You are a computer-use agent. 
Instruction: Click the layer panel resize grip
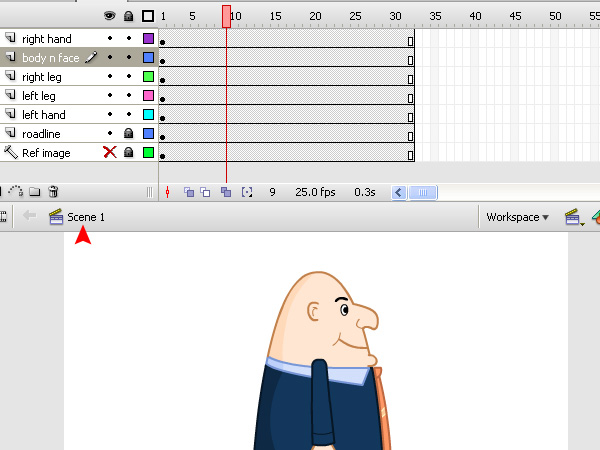[x=150, y=192]
